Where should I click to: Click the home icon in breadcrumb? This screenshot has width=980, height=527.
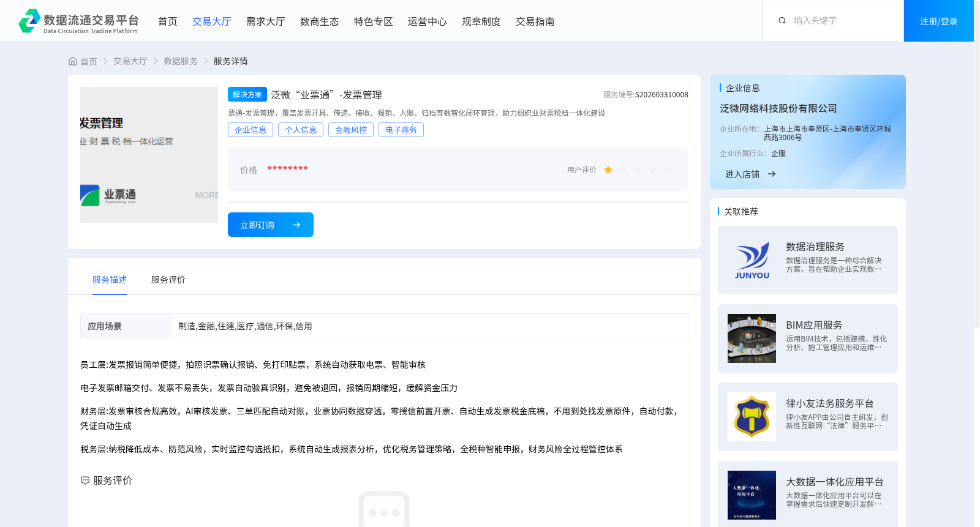pos(73,61)
